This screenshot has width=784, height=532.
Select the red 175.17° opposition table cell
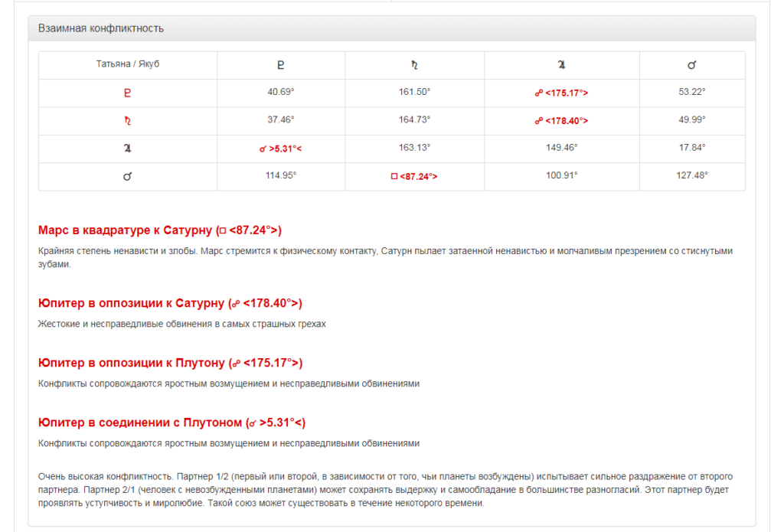pos(561,93)
